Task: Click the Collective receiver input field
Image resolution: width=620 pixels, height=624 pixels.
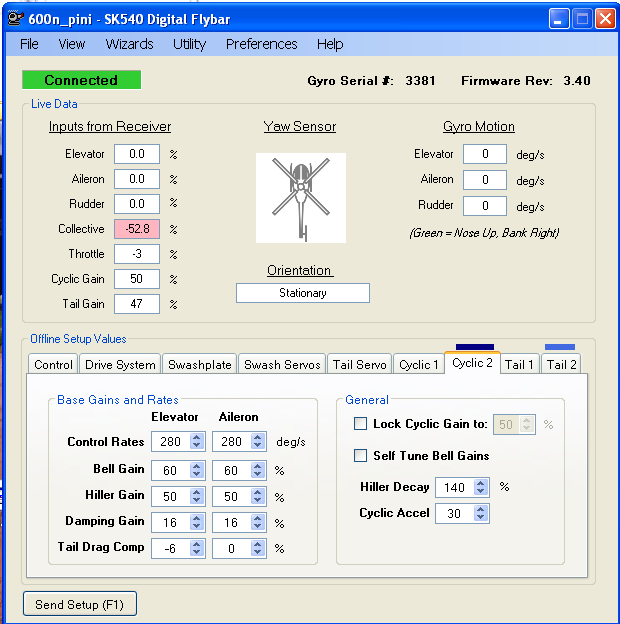Action: tap(137, 229)
